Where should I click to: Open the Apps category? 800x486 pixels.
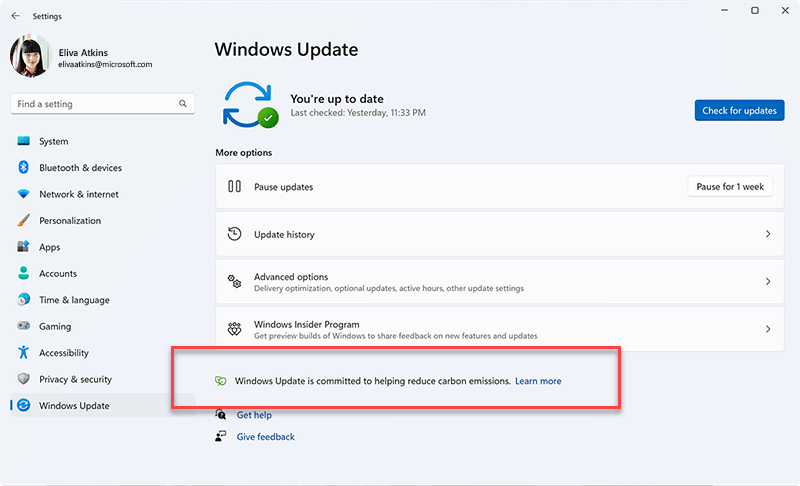tap(103, 247)
